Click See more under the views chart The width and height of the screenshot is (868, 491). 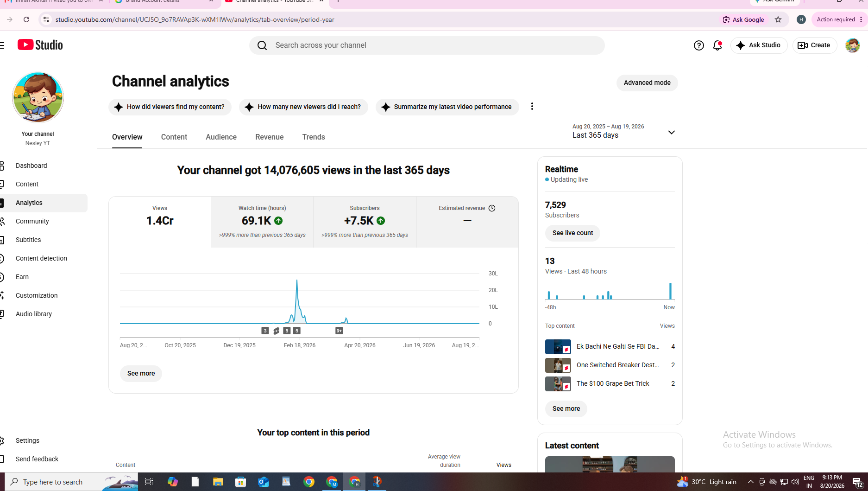(x=141, y=373)
